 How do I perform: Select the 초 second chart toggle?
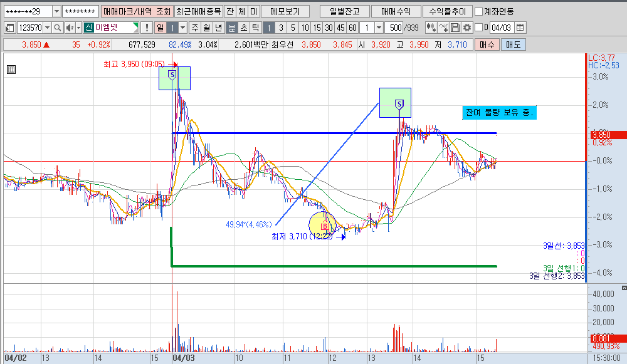pos(243,28)
